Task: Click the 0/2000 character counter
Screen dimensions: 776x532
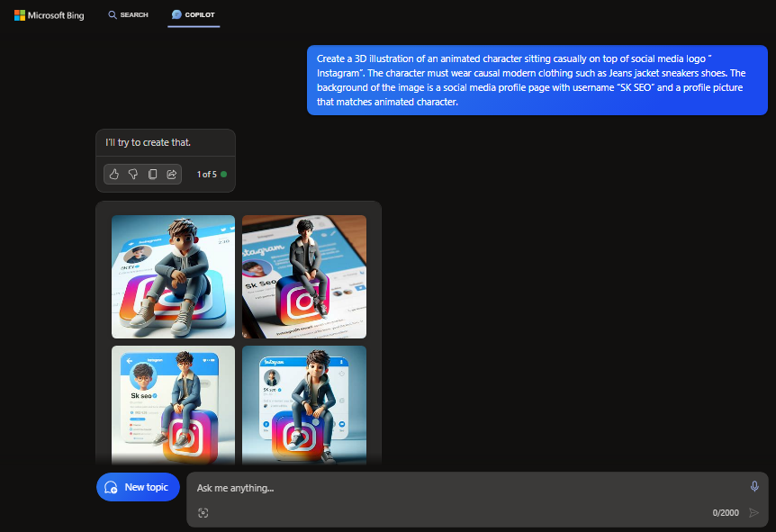Action: click(726, 513)
